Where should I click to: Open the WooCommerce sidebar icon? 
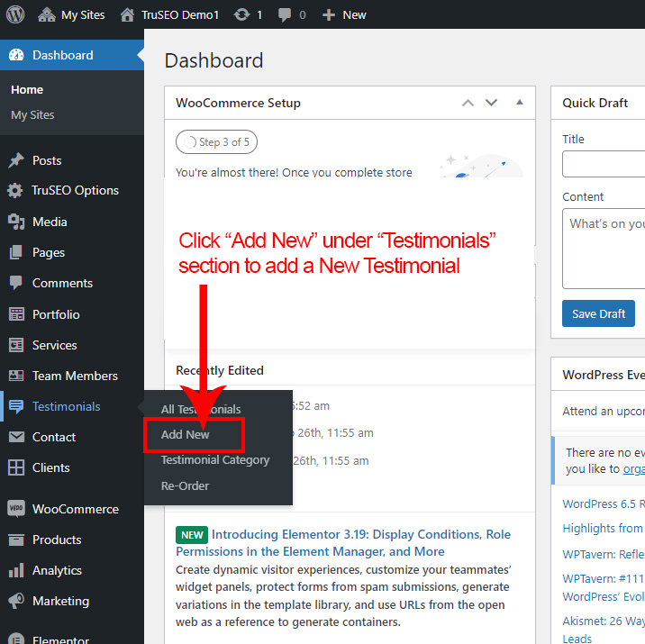(x=16, y=509)
